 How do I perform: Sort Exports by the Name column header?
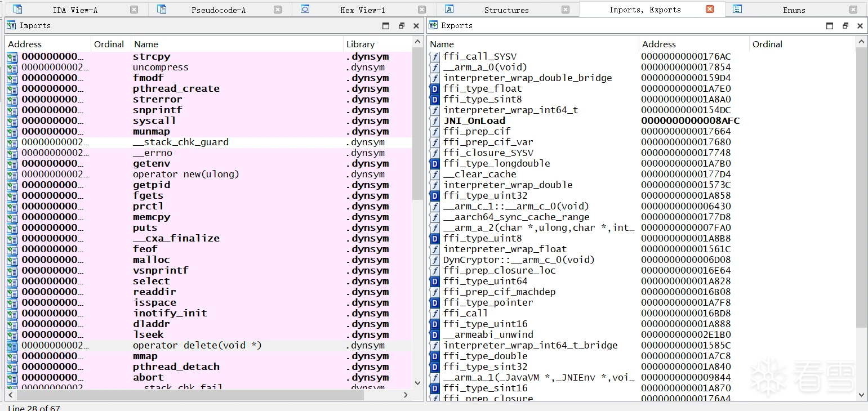click(533, 44)
